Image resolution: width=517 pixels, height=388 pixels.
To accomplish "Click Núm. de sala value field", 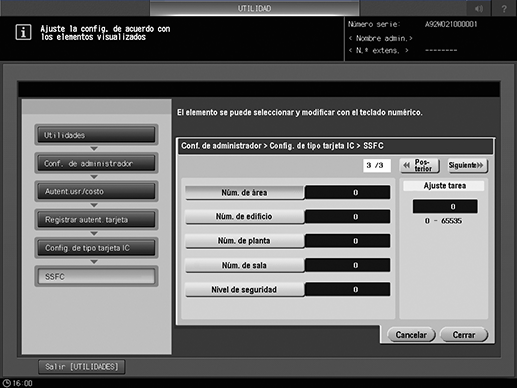I will (347, 265).
